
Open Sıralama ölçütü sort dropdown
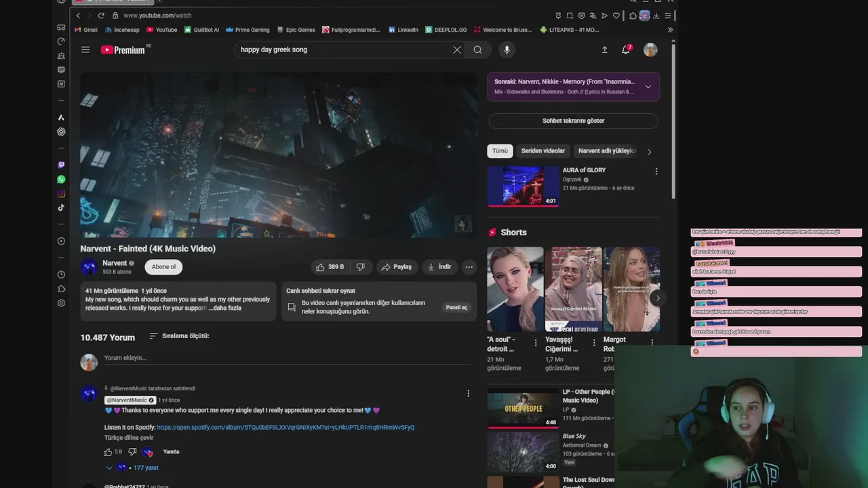click(179, 336)
